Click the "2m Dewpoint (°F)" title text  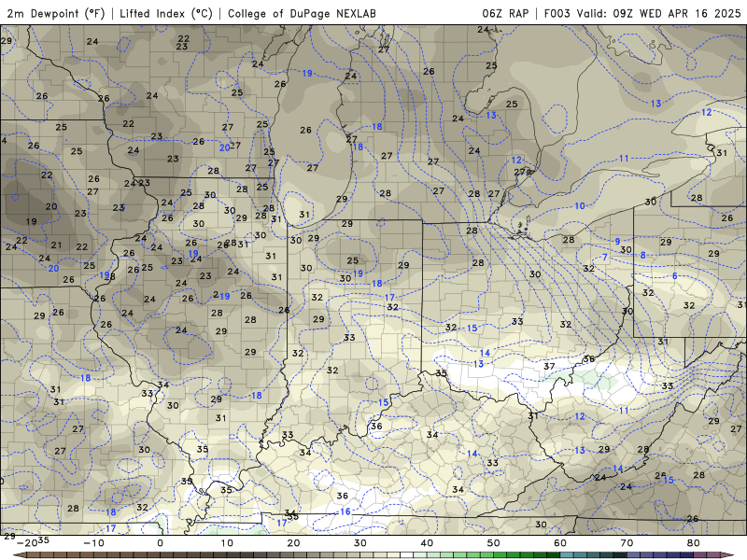click(x=56, y=13)
